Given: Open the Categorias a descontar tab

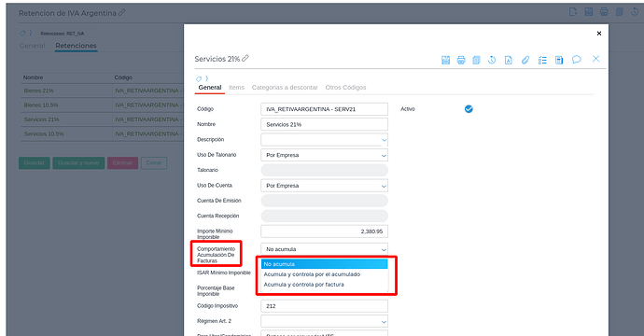Looking at the screenshot, I should click(x=285, y=88).
